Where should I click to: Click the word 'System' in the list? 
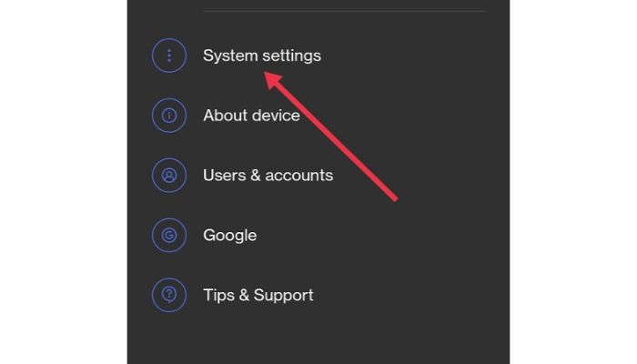[x=227, y=56]
